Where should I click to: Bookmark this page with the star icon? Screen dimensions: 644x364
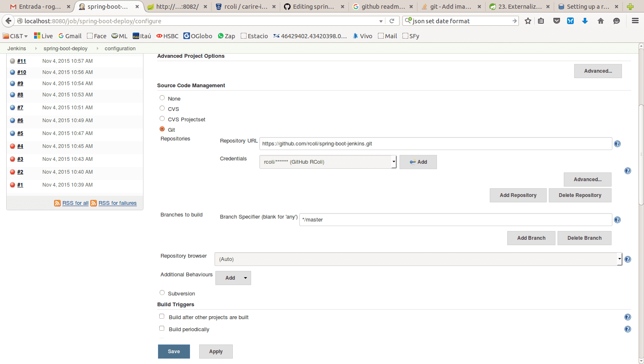pos(528,21)
